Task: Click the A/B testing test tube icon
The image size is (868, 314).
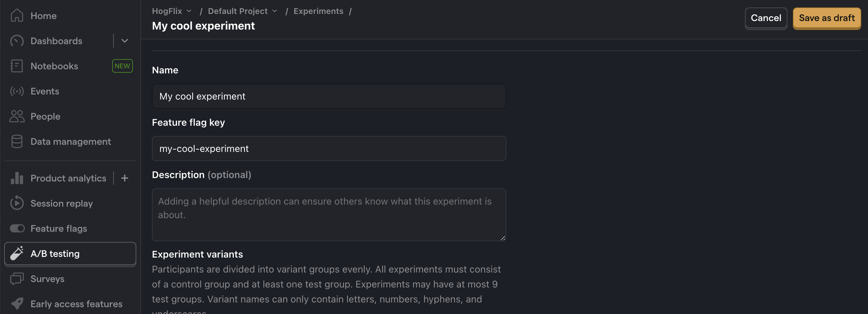Action: tap(17, 254)
